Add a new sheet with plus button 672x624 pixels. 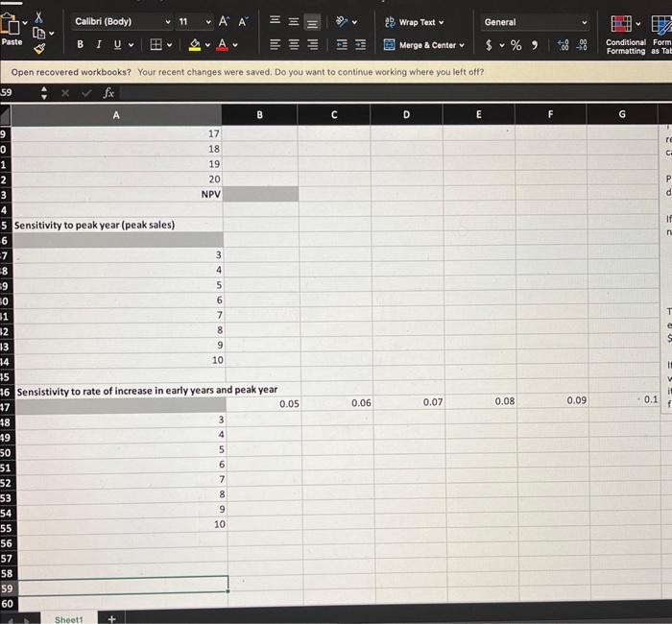click(111, 619)
